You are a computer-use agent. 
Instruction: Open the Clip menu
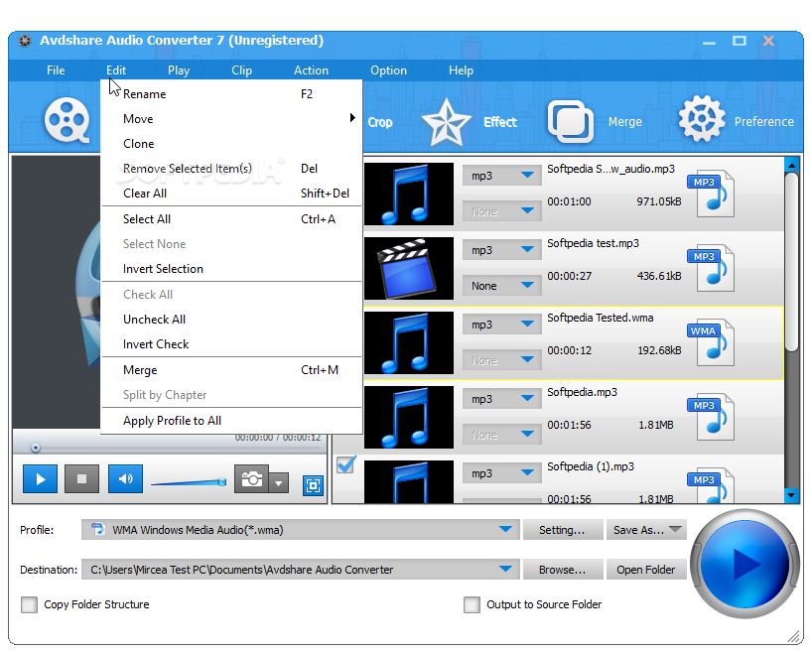pos(242,70)
